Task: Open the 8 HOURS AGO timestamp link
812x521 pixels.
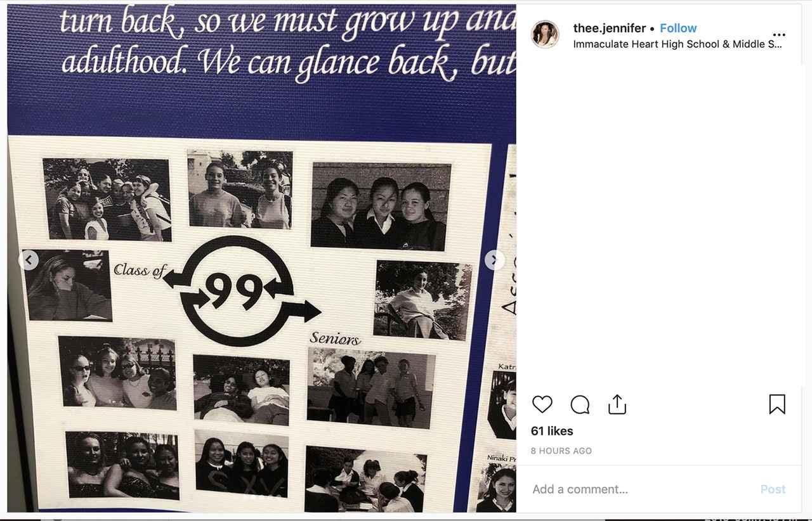Action: point(561,451)
